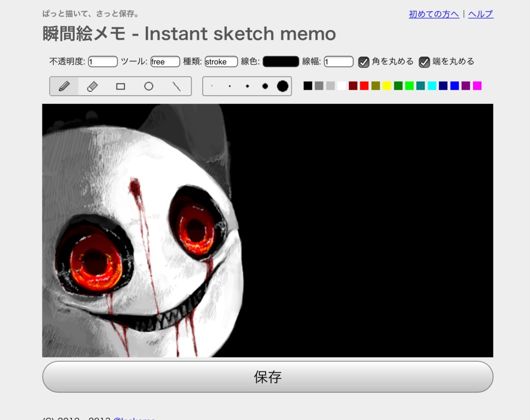
Task: Choose the medium line width dot
Action: (x=247, y=86)
